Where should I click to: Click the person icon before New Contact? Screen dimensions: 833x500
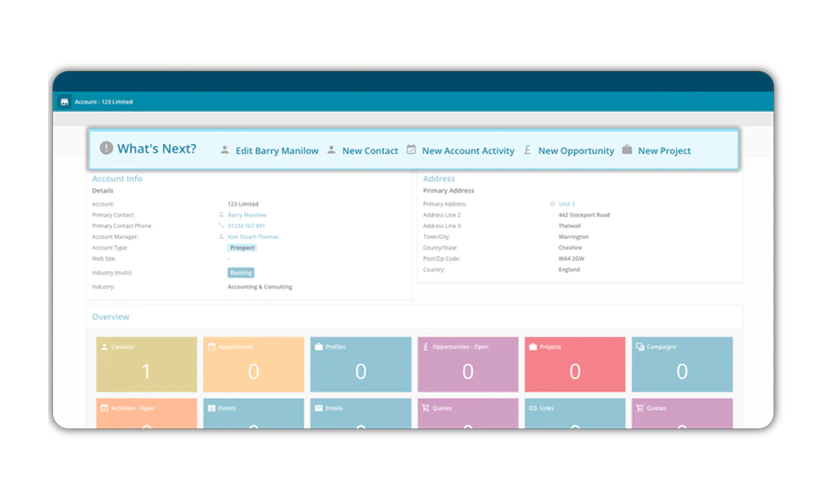[331, 150]
